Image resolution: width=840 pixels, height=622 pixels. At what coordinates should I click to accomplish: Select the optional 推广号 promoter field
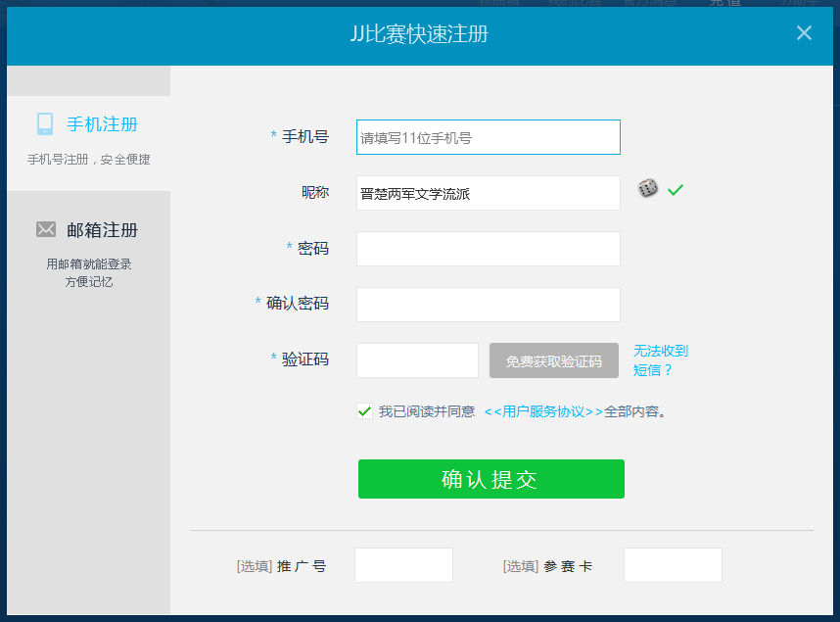tap(403, 565)
